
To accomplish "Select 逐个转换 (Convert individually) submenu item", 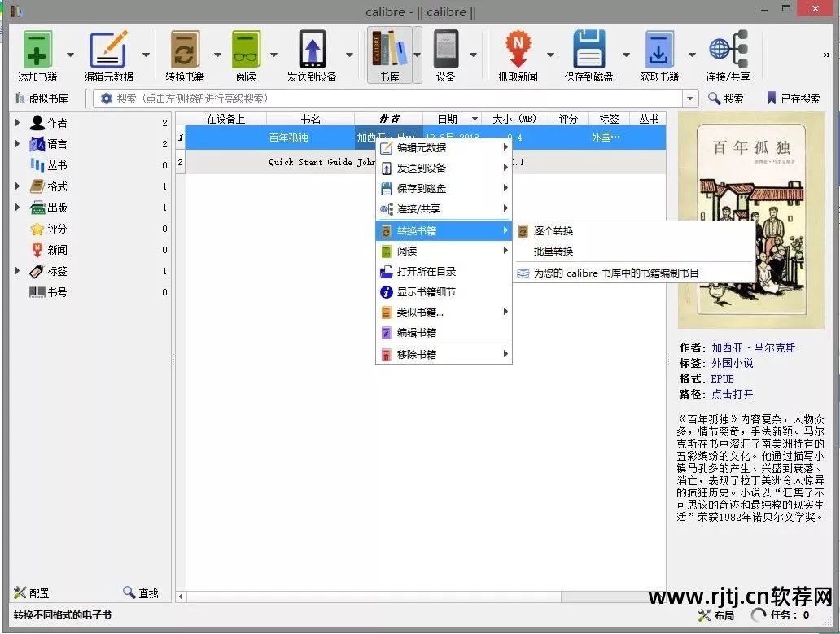I will (553, 231).
